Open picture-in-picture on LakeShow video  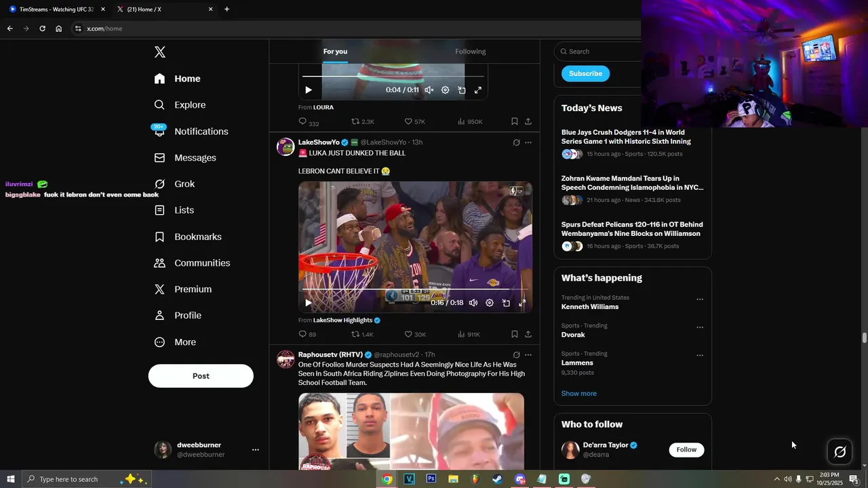tap(506, 303)
